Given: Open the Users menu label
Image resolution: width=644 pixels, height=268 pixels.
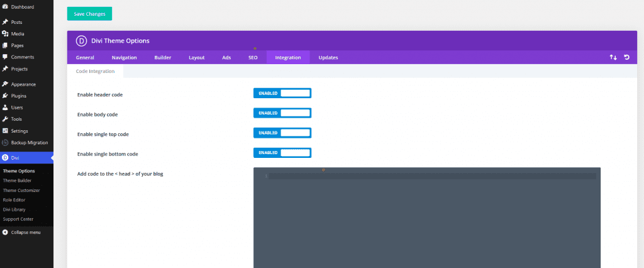Looking at the screenshot, I should [x=17, y=108].
